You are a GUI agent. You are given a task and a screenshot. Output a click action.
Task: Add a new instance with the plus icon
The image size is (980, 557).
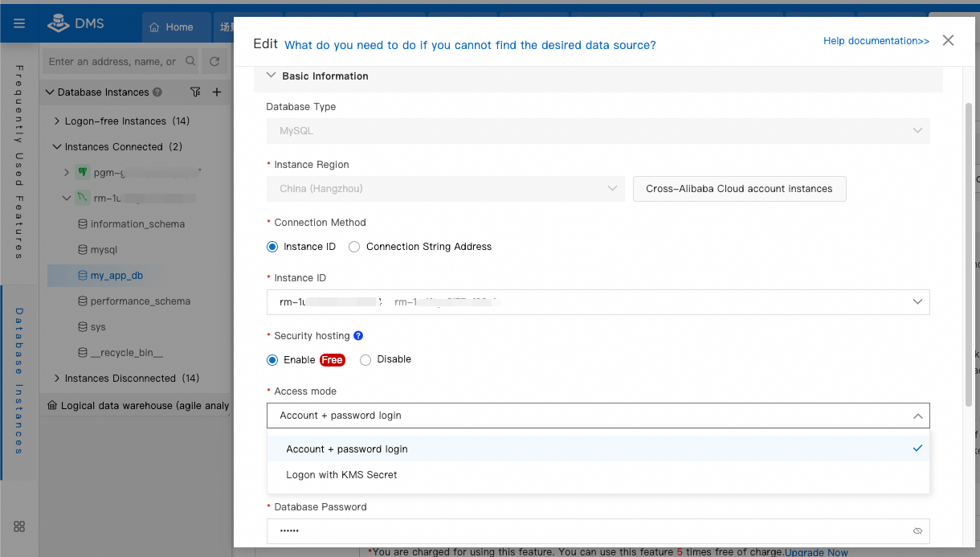[217, 92]
